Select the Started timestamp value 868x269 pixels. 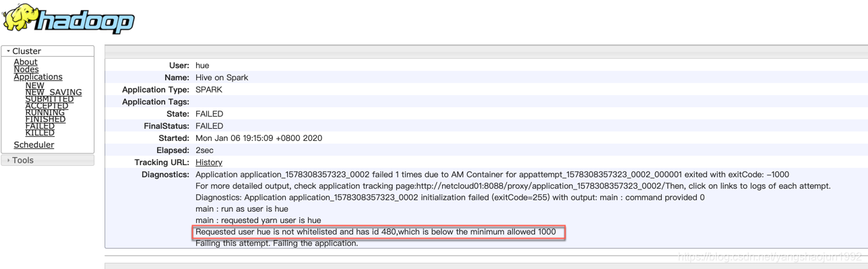pos(259,138)
